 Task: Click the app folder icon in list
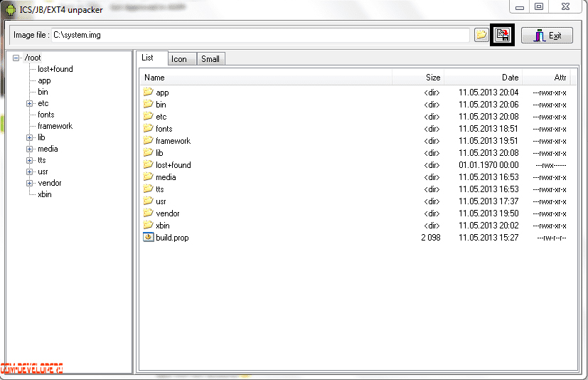(x=148, y=92)
